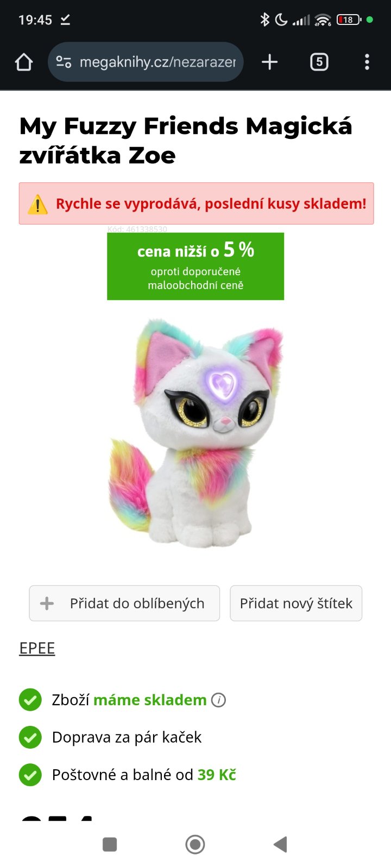391x868 pixels.
Task: Tap the megaknihy.cz address bar
Action: [157, 62]
